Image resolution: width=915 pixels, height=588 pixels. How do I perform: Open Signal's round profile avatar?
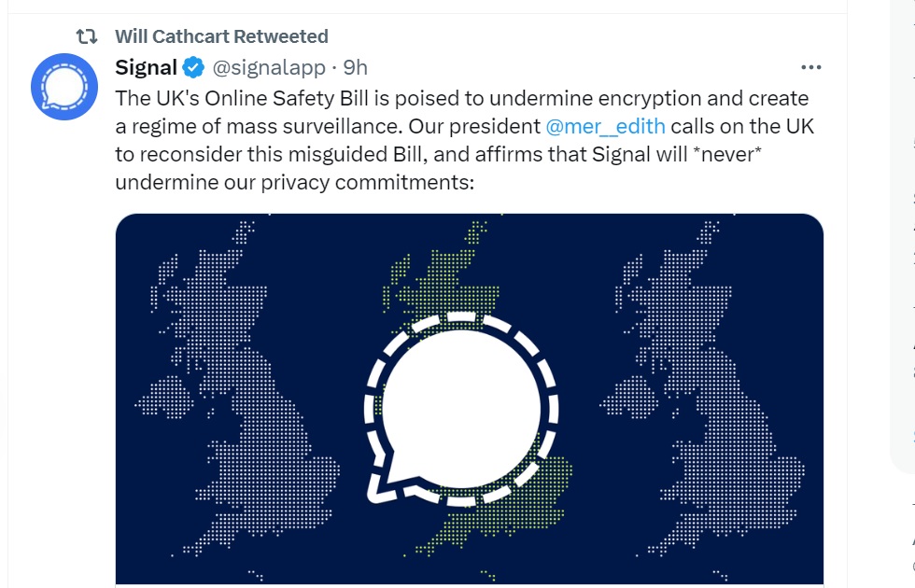click(64, 87)
